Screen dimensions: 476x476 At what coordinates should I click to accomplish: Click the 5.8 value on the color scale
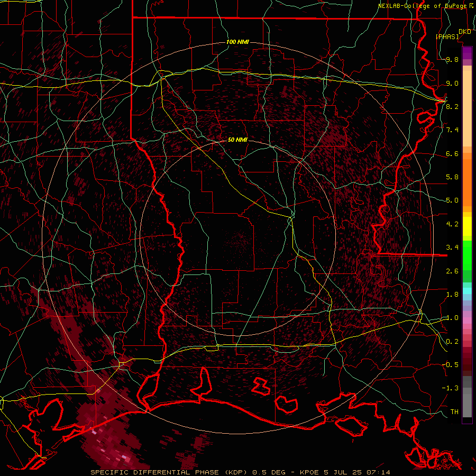click(x=452, y=177)
